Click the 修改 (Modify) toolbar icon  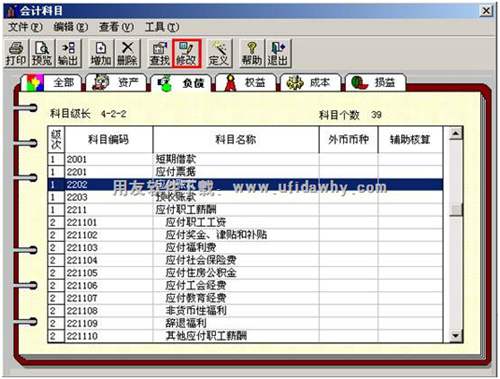click(187, 53)
